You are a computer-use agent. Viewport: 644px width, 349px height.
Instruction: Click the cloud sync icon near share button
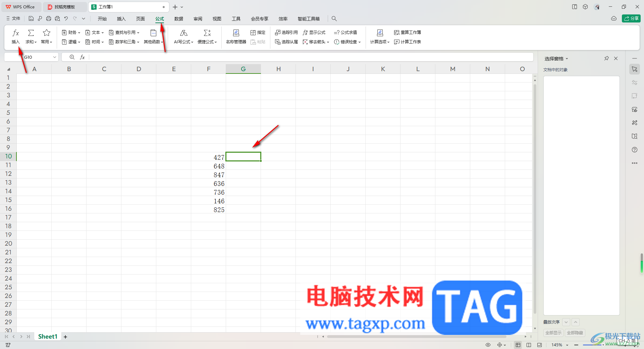point(614,19)
